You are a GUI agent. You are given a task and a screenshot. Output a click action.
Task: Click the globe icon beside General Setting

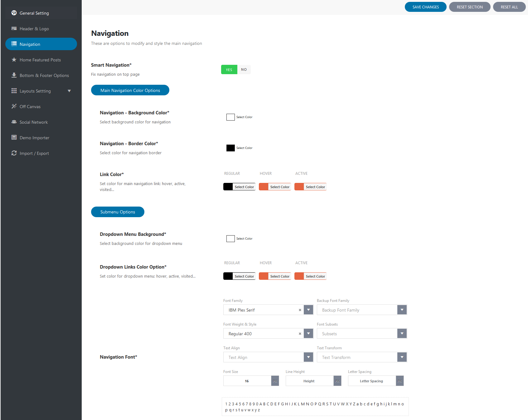(14, 13)
